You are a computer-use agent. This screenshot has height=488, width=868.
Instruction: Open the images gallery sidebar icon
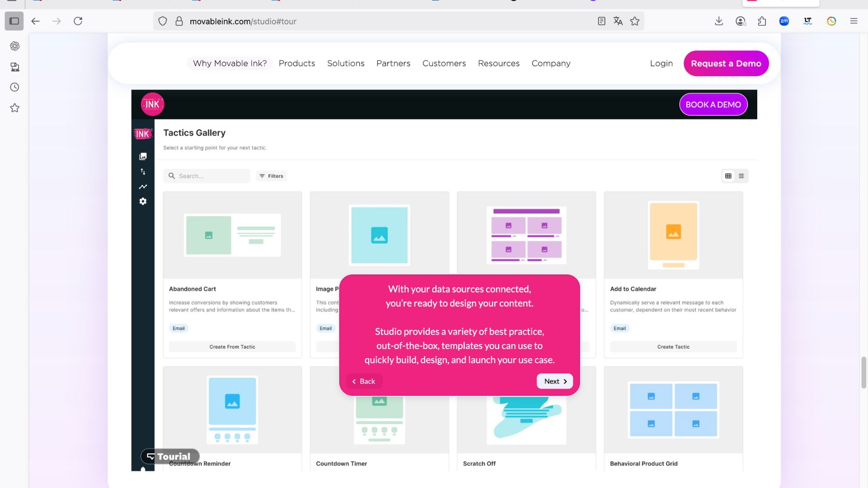(x=143, y=156)
